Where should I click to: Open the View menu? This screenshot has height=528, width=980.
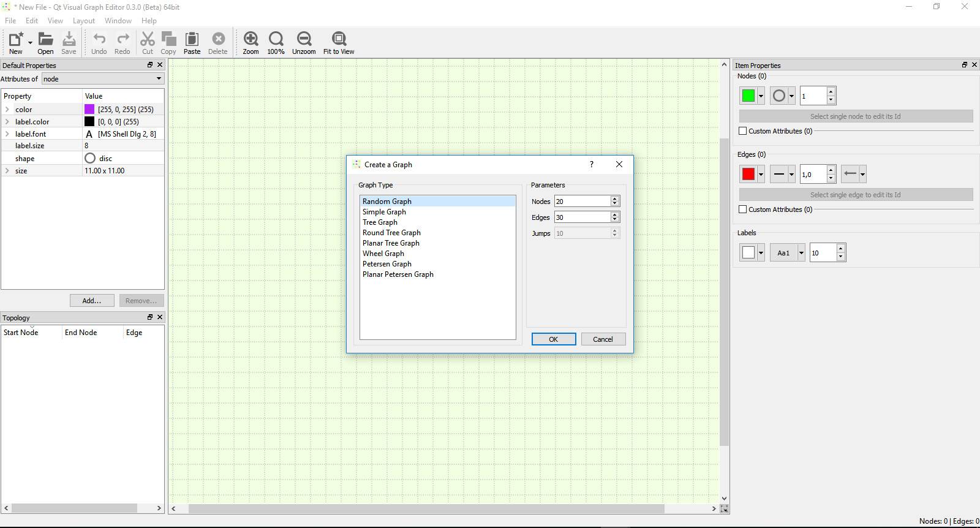pos(55,21)
